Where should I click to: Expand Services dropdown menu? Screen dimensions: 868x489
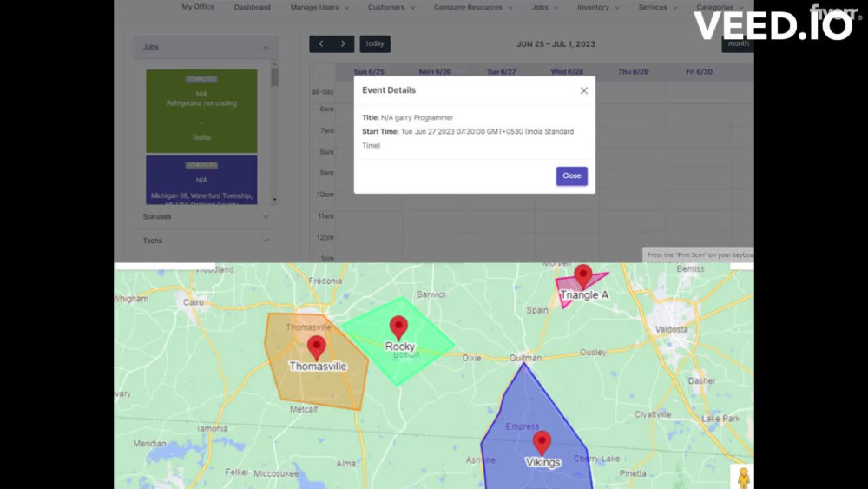pyautogui.click(x=658, y=7)
